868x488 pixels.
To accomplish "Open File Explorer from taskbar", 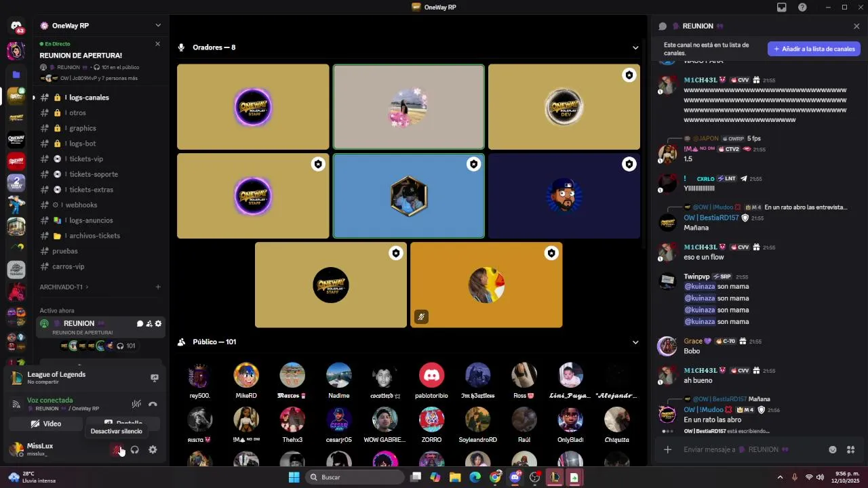I will [x=455, y=477].
